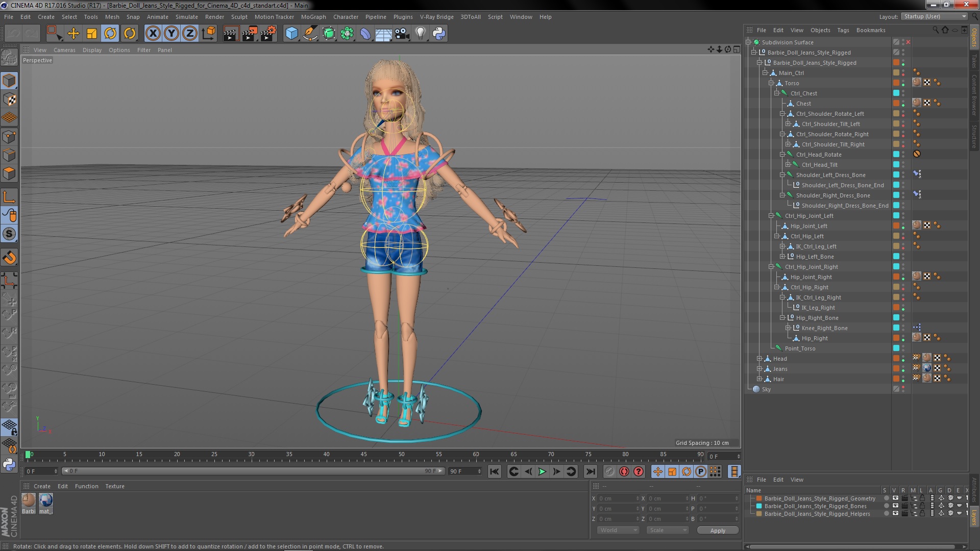Toggle visibility of Geometry layer eye
Screen dimensions: 980x551
(x=895, y=498)
